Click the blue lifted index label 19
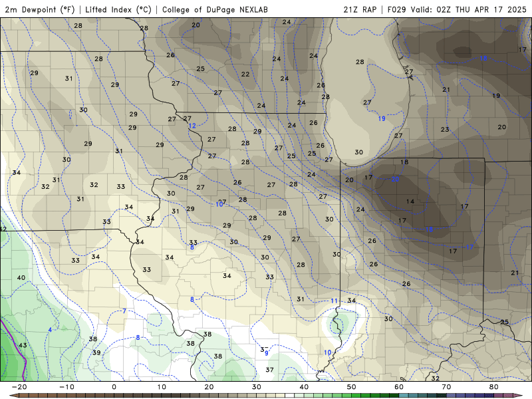 382,119
